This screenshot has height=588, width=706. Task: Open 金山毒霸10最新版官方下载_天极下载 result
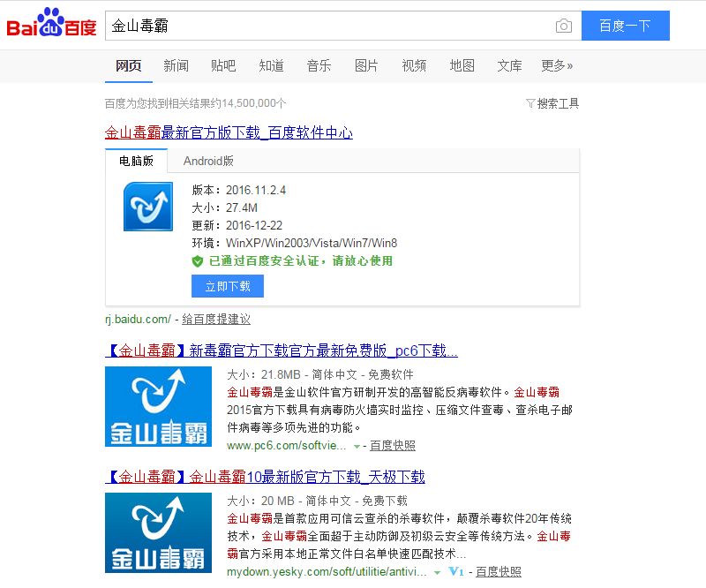pos(266,477)
